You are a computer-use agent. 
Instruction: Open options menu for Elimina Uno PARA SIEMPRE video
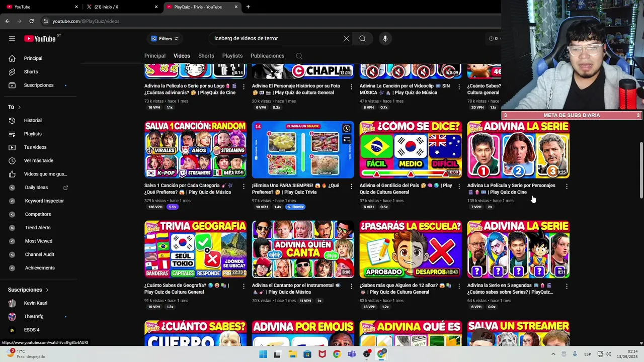click(351, 187)
